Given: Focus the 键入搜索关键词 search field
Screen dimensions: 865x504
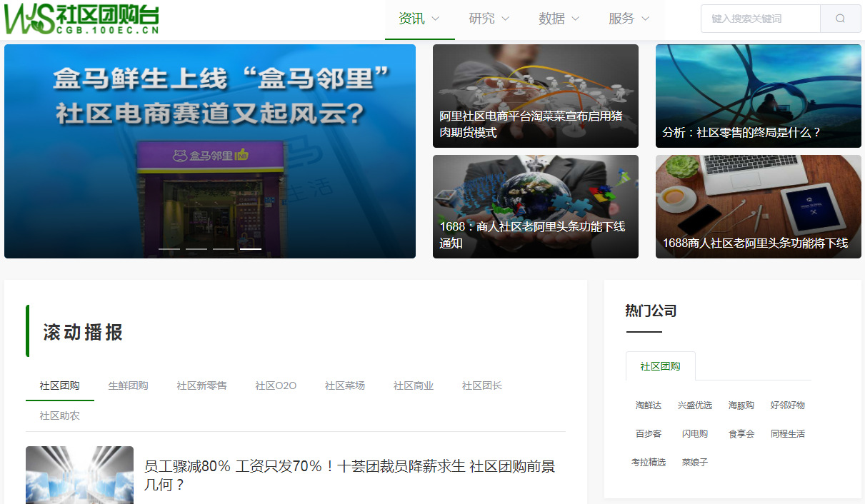Looking at the screenshot, I should coord(761,19).
